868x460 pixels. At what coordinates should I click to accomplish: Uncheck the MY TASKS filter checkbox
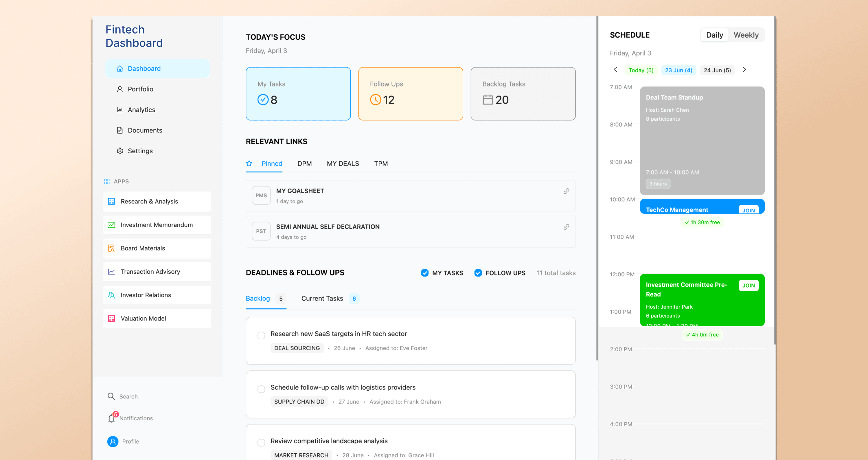424,273
